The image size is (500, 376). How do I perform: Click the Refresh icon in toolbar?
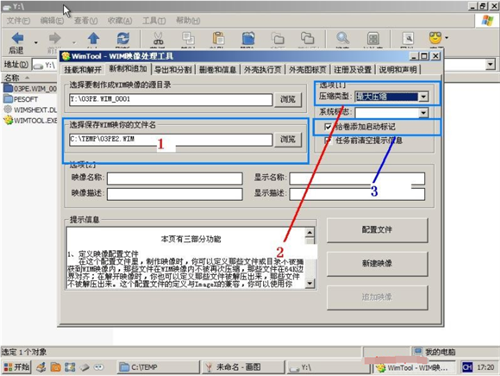[x=123, y=38]
